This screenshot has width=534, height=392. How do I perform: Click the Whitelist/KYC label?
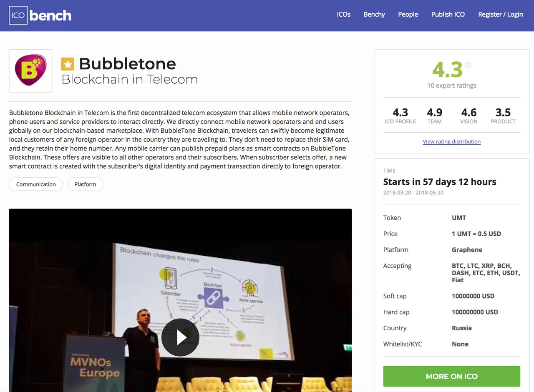point(403,344)
